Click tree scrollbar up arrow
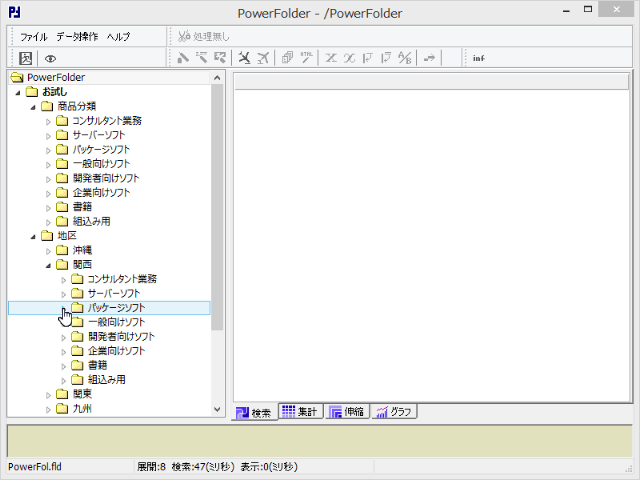640x480 pixels. click(x=217, y=78)
